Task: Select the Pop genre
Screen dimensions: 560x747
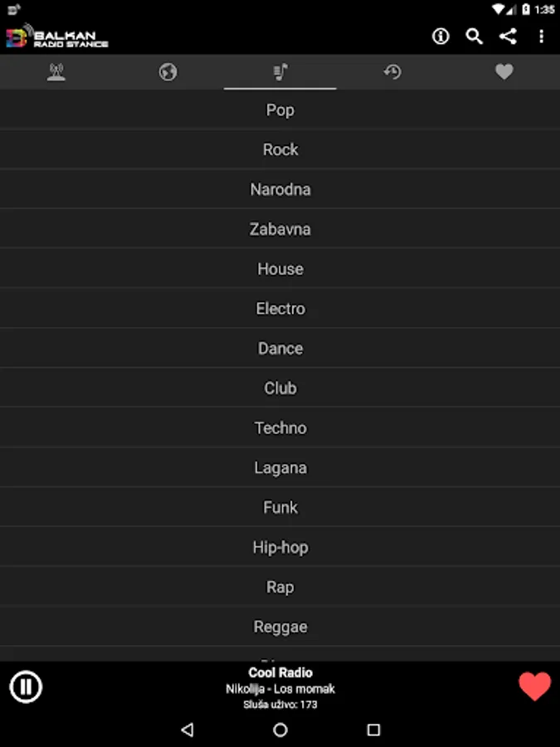Action: click(x=280, y=110)
